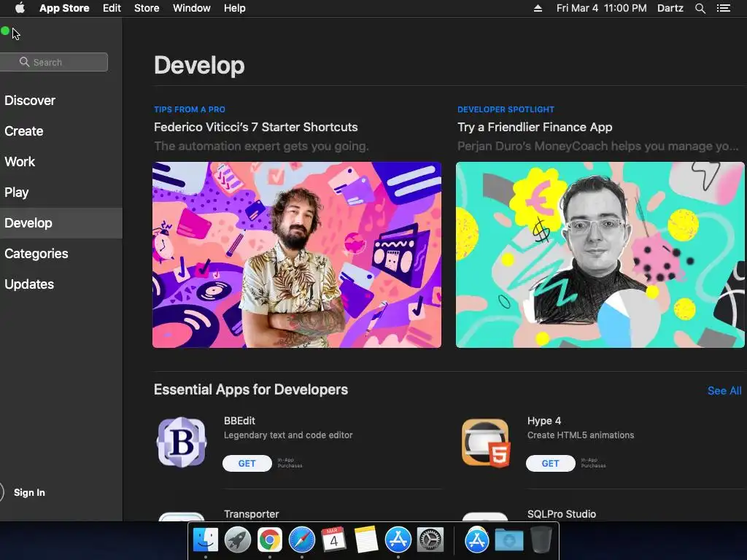Open the Hype 4 app icon
747x560 pixels.
[485, 443]
